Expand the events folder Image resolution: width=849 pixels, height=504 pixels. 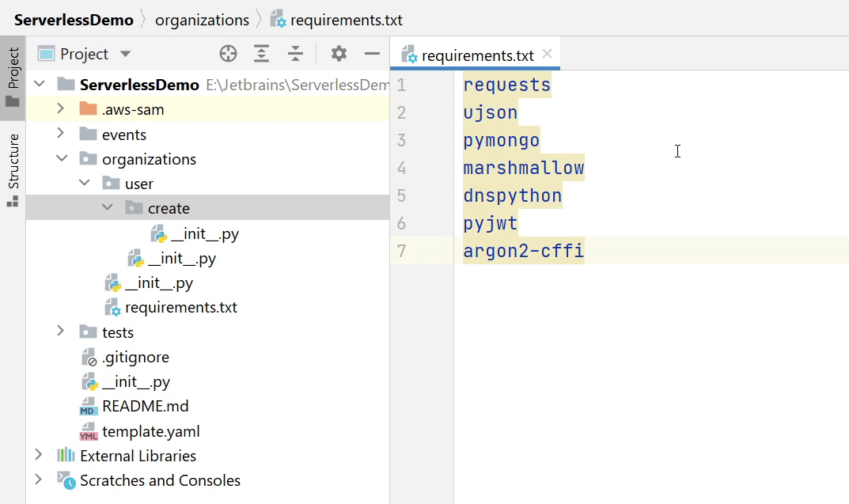pos(61,134)
